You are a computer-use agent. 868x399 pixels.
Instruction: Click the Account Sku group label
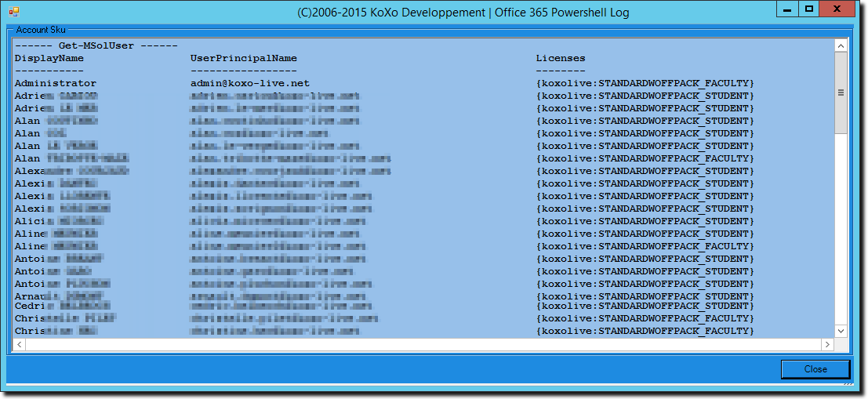click(x=41, y=30)
